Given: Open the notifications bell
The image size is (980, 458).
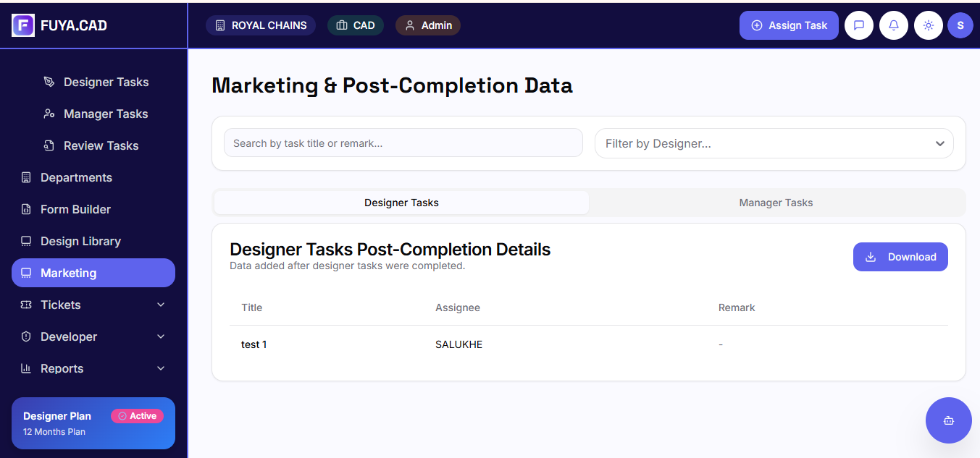Looking at the screenshot, I should [894, 25].
